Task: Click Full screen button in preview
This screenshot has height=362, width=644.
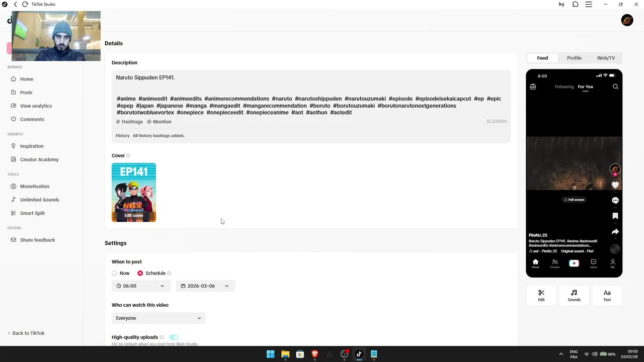Action: (574, 200)
